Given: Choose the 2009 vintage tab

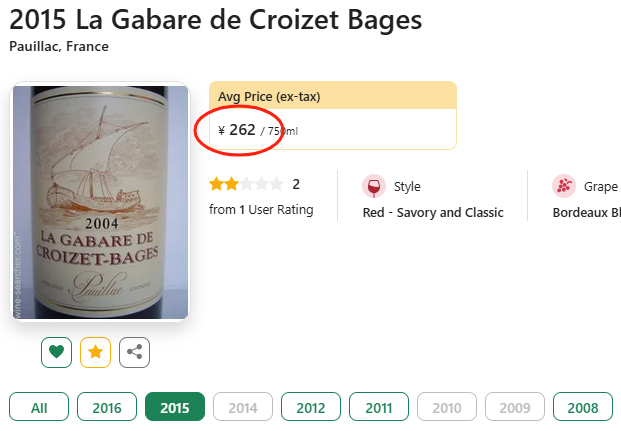Looking at the screenshot, I should [515, 408].
